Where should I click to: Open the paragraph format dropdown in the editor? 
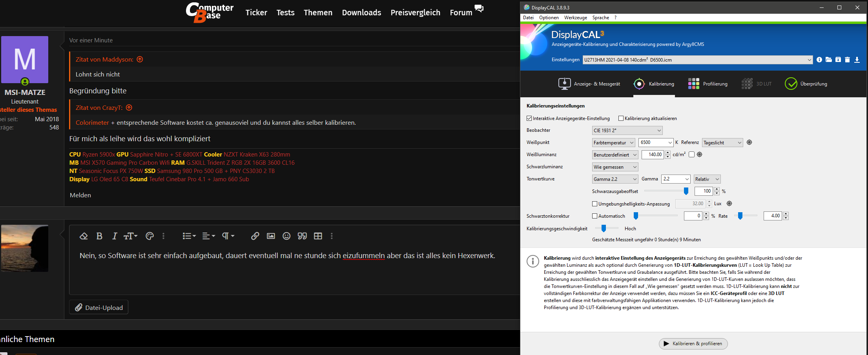tap(228, 236)
